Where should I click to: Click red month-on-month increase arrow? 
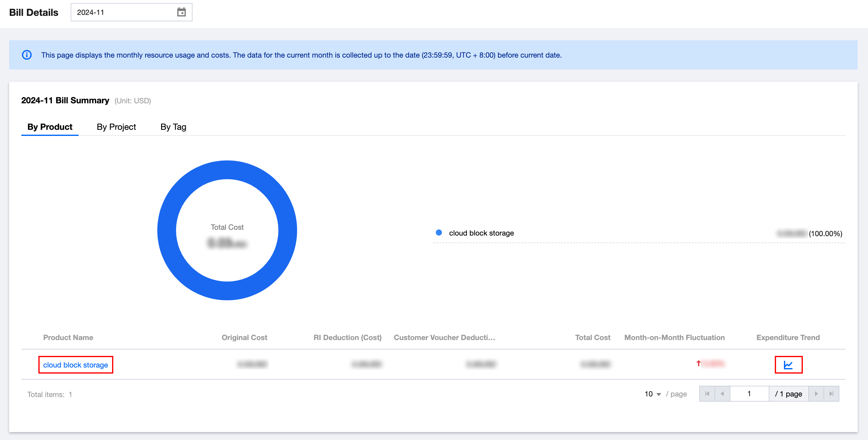[698, 363]
